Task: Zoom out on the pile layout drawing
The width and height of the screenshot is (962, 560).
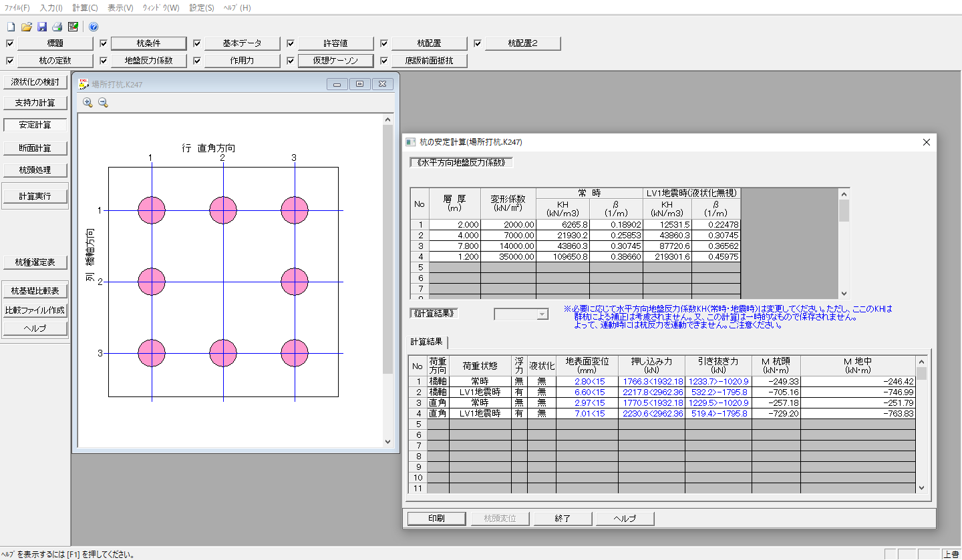Action: 103,102
